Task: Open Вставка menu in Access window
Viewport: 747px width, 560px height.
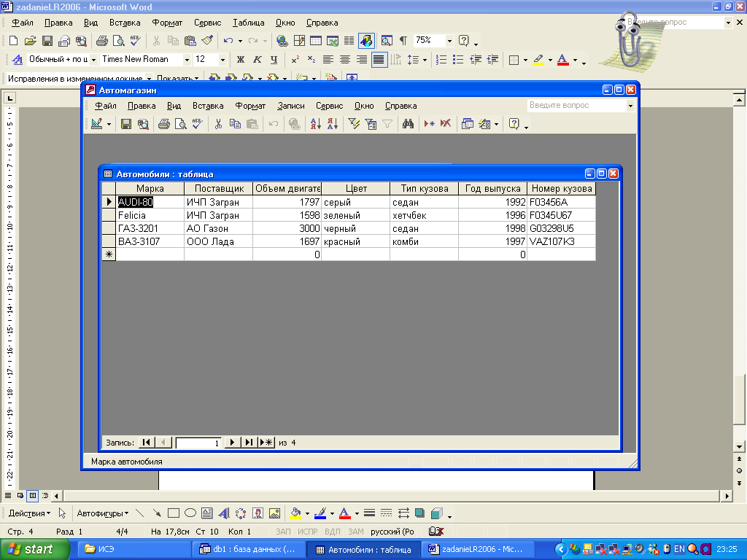Action: click(208, 106)
